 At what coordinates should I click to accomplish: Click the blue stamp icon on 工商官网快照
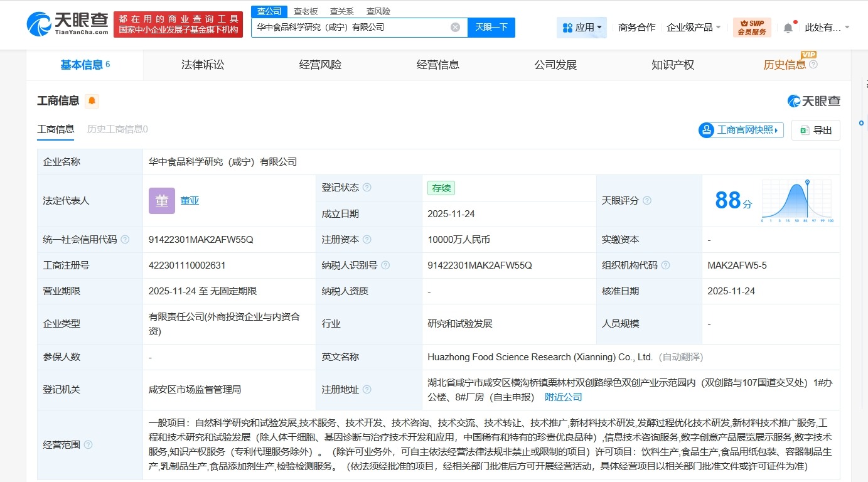[x=705, y=130]
